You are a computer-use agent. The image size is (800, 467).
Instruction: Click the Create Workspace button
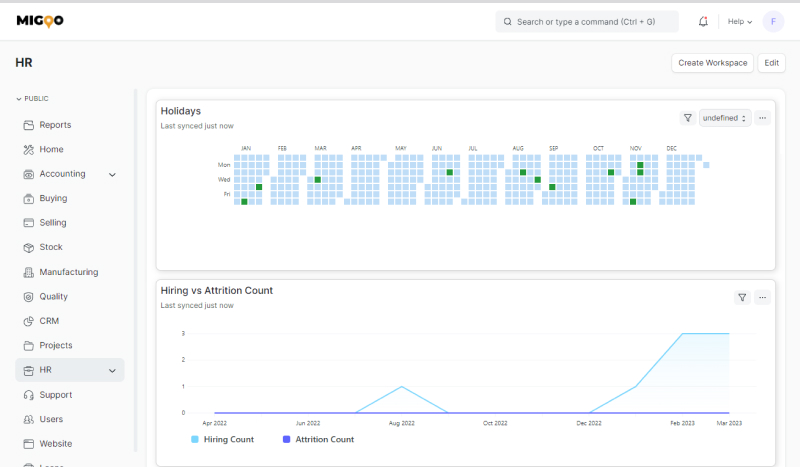click(712, 63)
